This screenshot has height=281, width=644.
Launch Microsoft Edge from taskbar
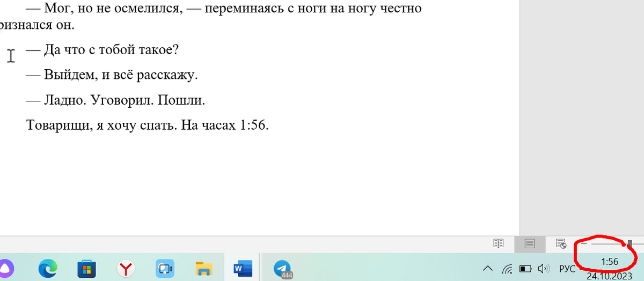click(x=48, y=268)
